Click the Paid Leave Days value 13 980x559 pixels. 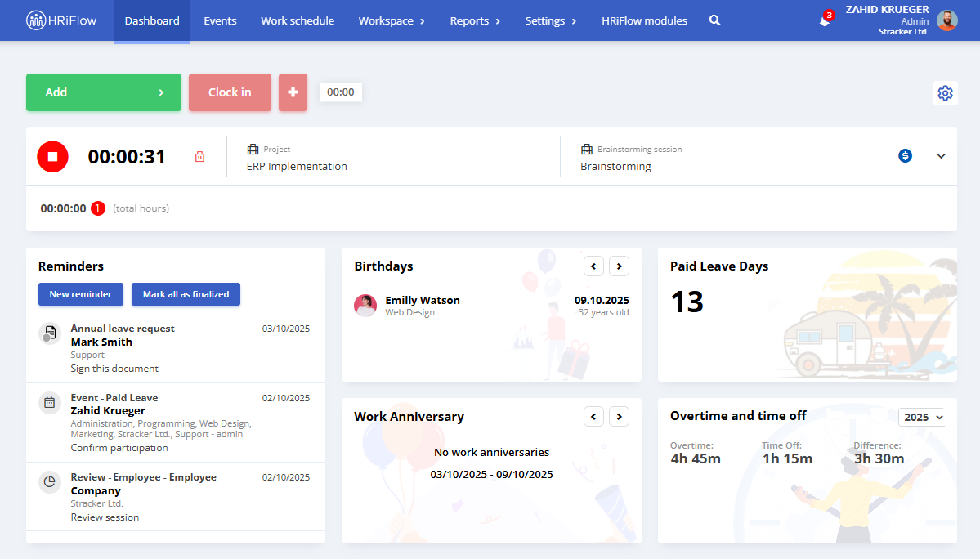click(687, 302)
